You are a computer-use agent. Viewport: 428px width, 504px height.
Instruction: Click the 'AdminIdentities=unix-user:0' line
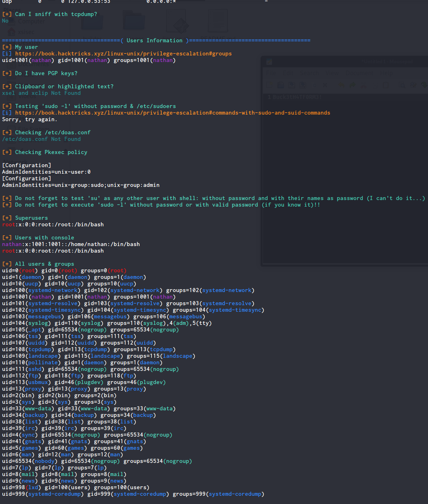[x=46, y=172]
